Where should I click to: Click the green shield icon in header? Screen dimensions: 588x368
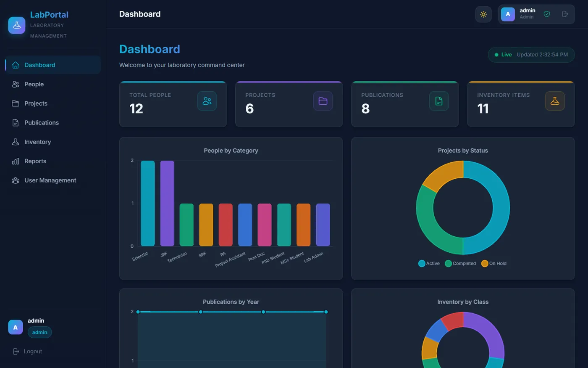(547, 14)
